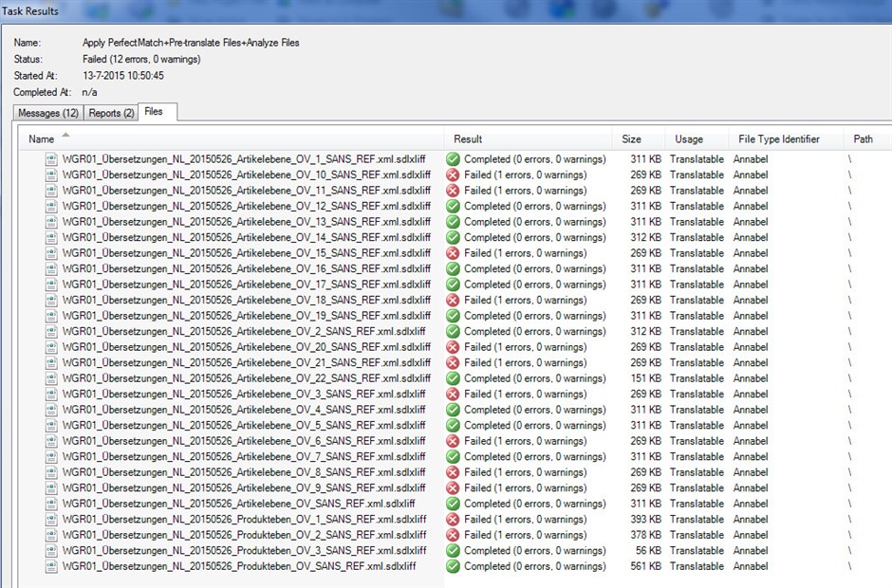Click Failed result text for Artikelebene_OV_18 row
The width and height of the screenshot is (892, 588).
pos(525,300)
